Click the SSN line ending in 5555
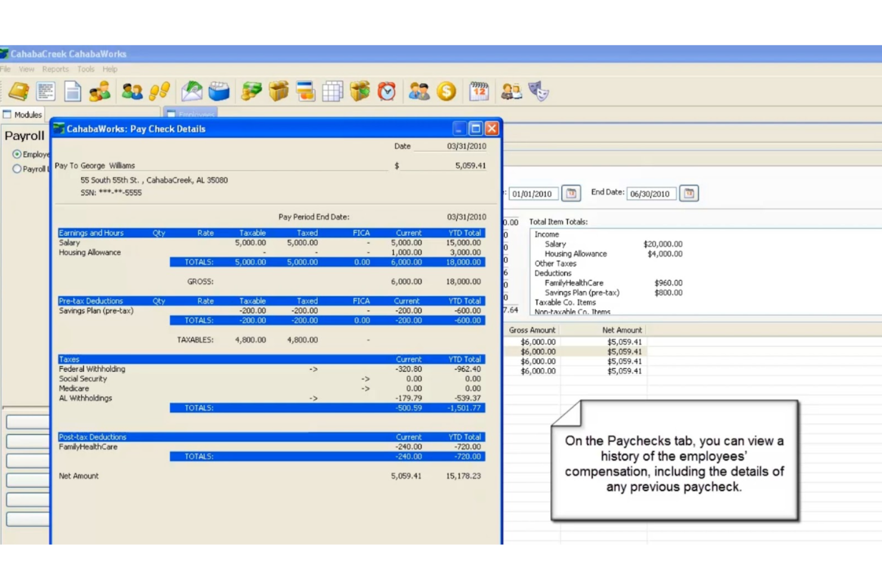Screen dimensions: 882x588 point(111,192)
